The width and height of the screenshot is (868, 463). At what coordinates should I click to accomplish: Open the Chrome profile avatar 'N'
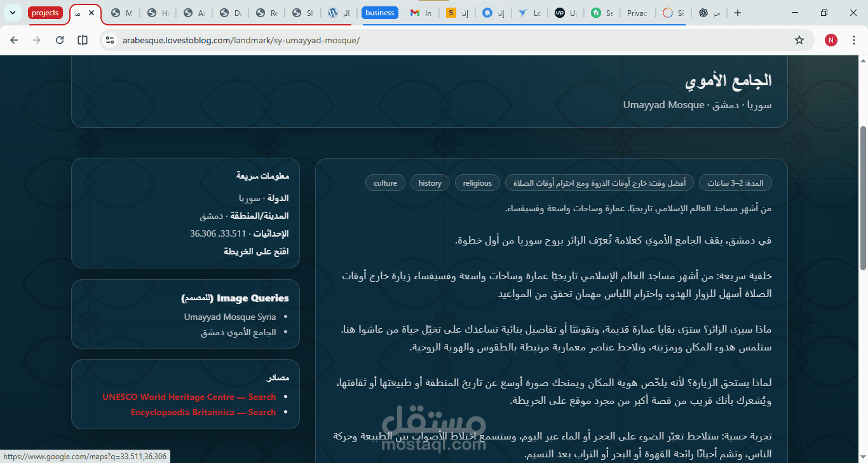(831, 40)
